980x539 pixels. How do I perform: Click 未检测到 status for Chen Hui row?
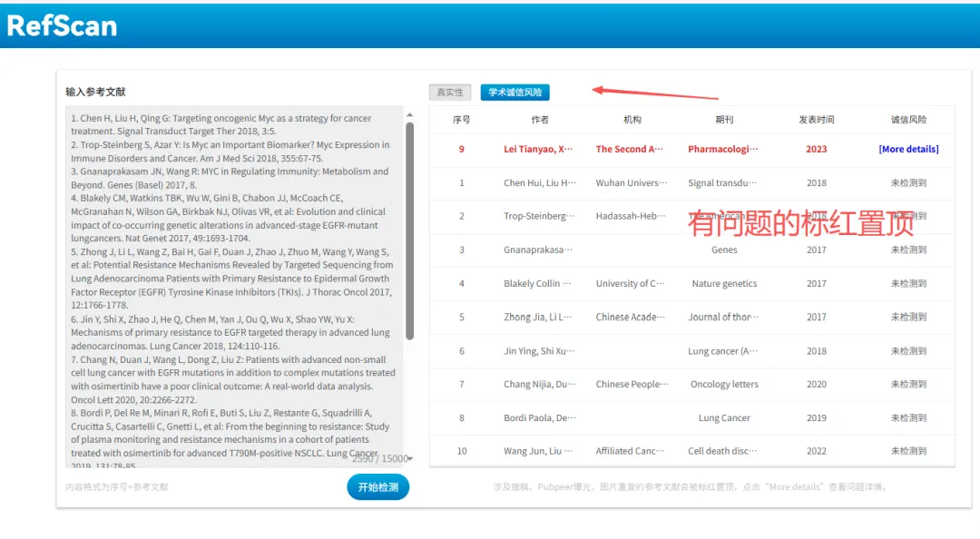(x=908, y=182)
